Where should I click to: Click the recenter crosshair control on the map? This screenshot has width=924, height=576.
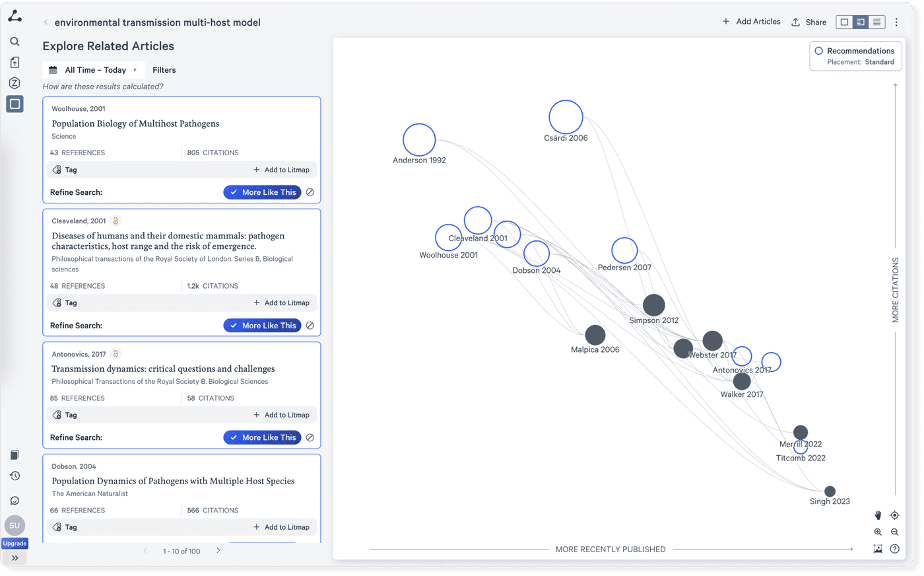click(x=895, y=515)
